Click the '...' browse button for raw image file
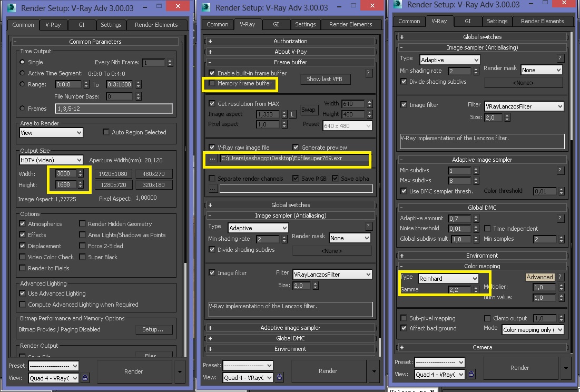Viewport: 580px width, 392px height. click(x=213, y=158)
